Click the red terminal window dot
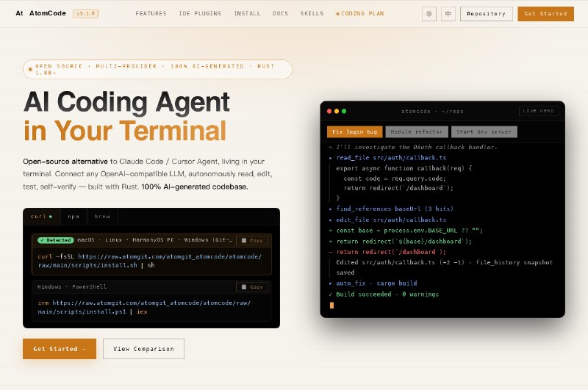The height and width of the screenshot is (390, 588). (329, 111)
